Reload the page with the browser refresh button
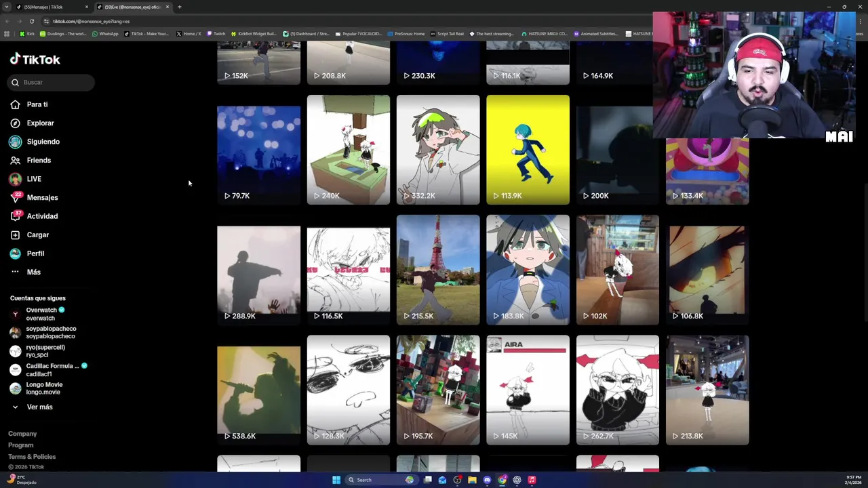Viewport: 868px width, 488px height. (x=31, y=21)
